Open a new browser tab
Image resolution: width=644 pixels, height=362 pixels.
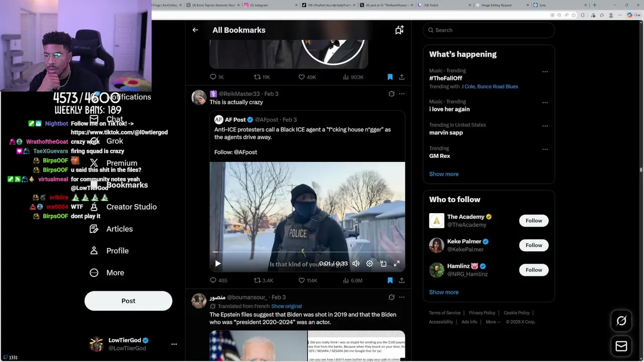[595, 5]
